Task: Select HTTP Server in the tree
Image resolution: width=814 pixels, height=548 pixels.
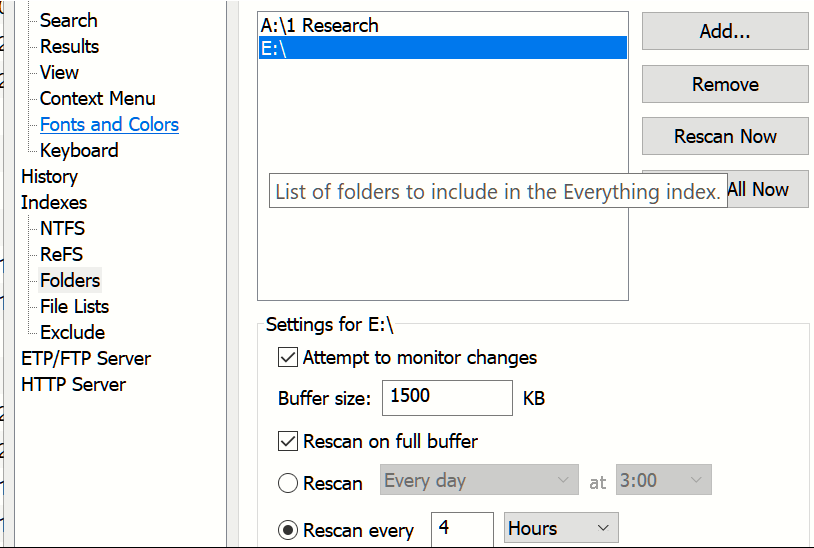Action: click(73, 385)
